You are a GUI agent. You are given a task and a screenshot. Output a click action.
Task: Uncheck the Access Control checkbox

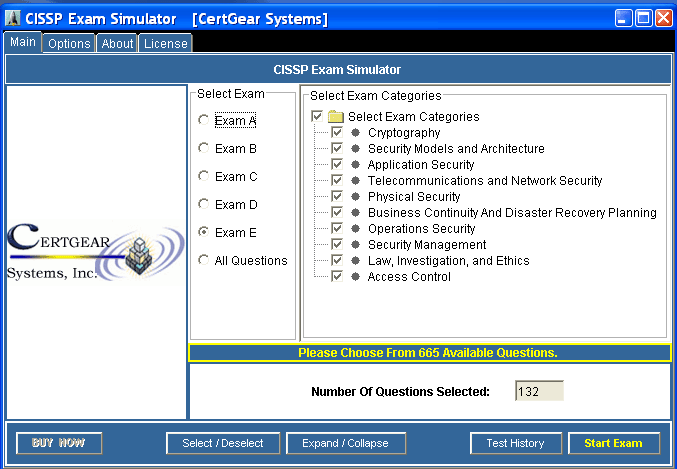point(337,276)
